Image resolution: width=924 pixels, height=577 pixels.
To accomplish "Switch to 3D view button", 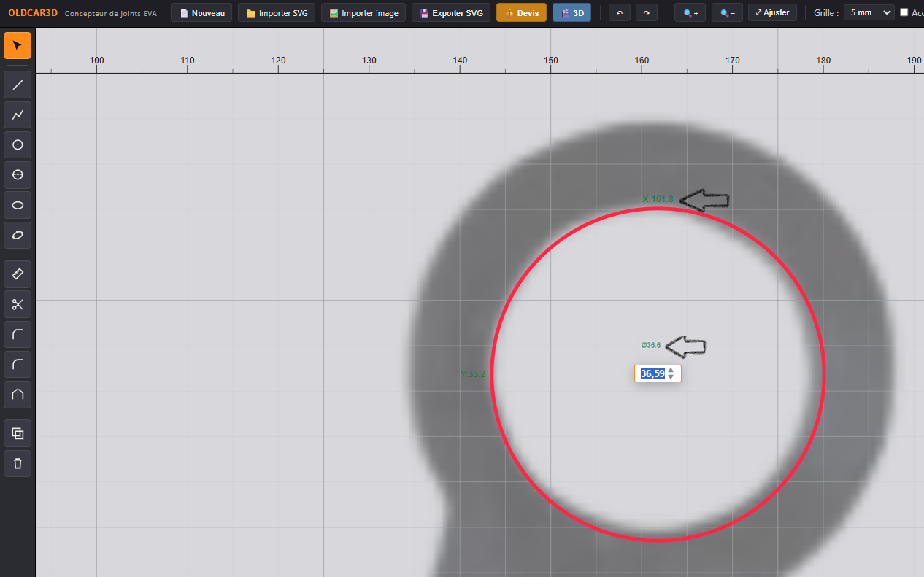I will [x=571, y=12].
